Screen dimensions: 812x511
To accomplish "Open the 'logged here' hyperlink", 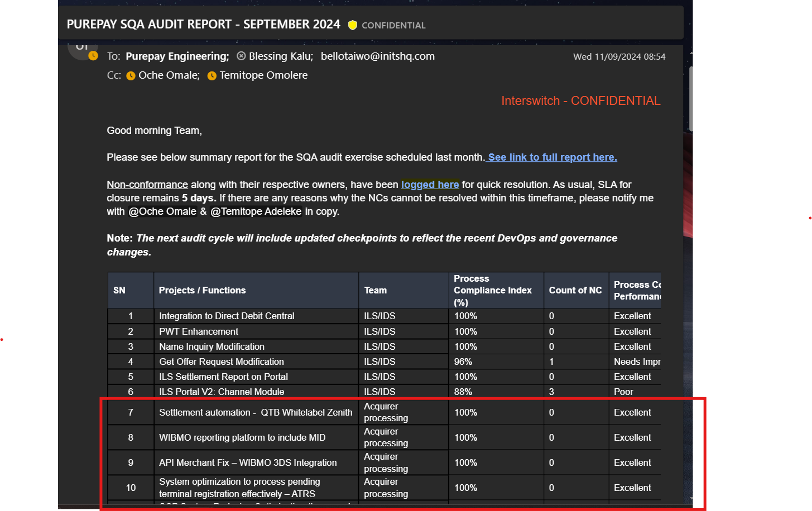I will point(430,185).
